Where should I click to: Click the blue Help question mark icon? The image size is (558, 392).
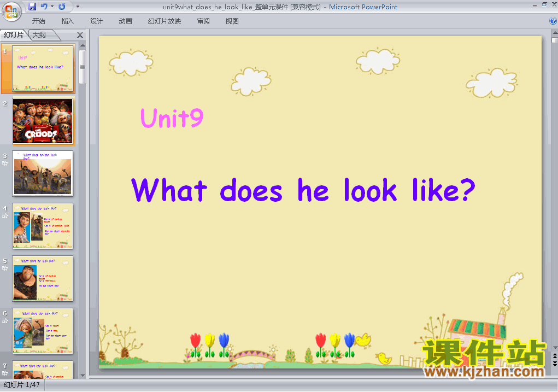tap(553, 21)
